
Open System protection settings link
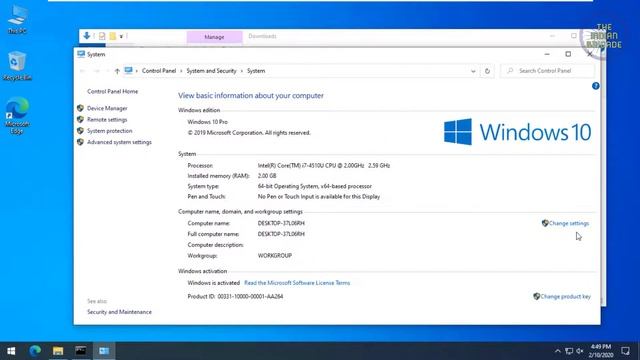[x=109, y=131]
